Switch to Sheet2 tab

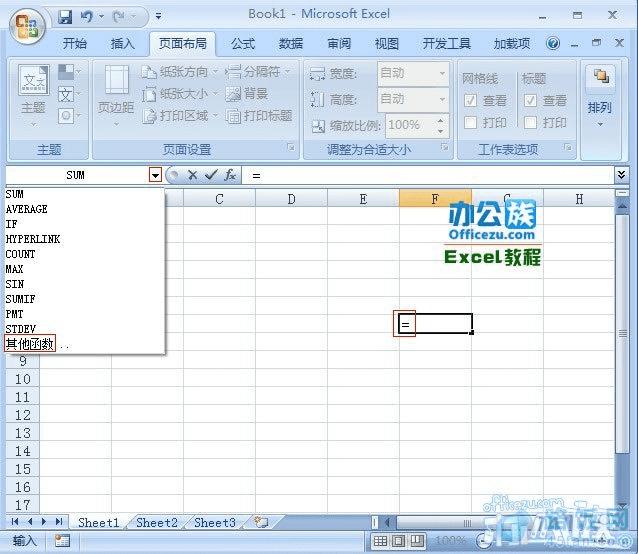(157, 523)
